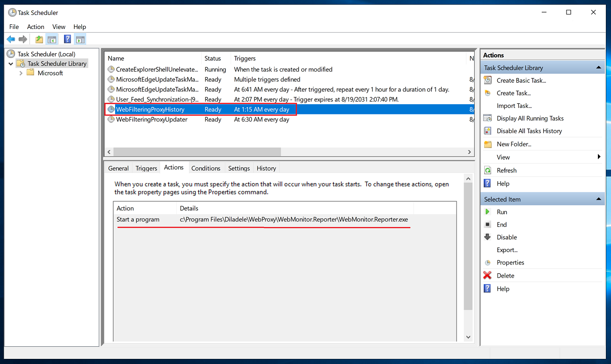Viewport: 611px width, 364px height.
Task: Click the Create Task icon in Actions
Action: click(x=487, y=93)
